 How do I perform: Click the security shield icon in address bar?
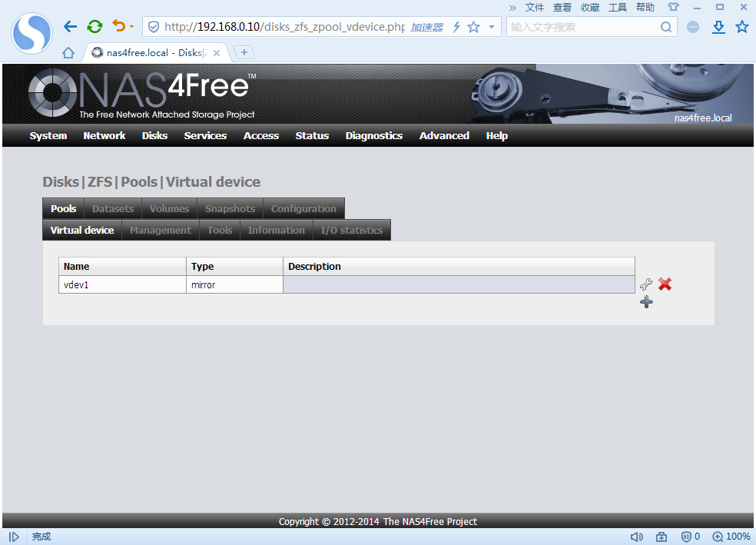tap(154, 27)
